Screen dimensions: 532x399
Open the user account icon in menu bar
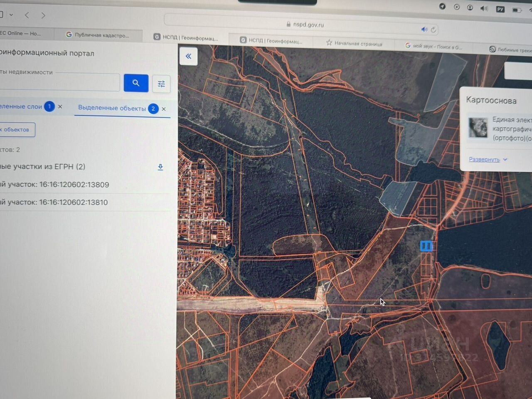coord(470,7)
